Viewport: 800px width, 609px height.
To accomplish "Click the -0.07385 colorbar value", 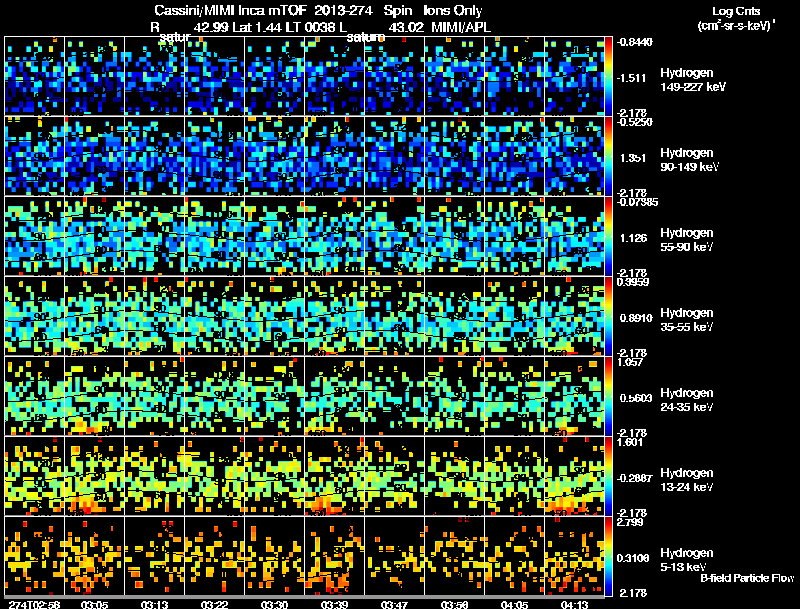I will coord(637,202).
